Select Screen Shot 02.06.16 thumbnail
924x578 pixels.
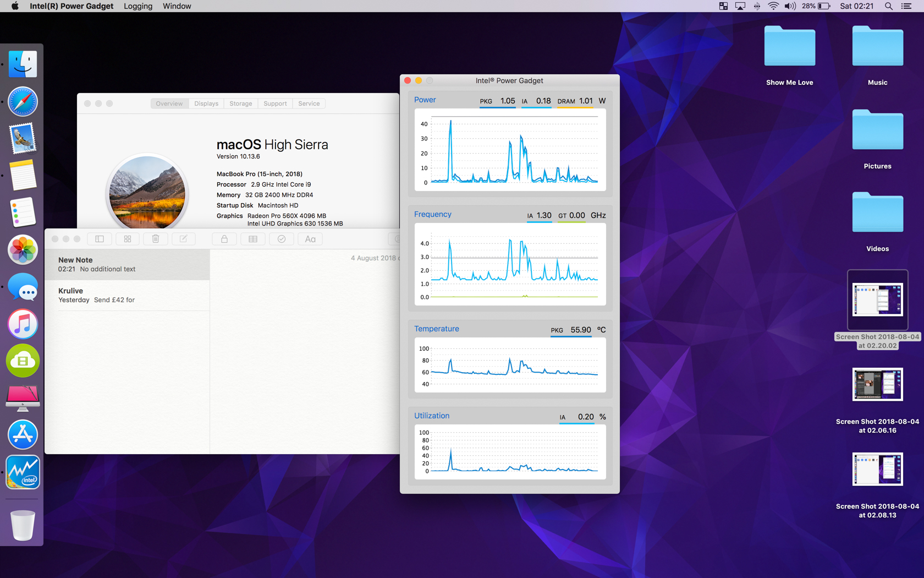[877, 384]
